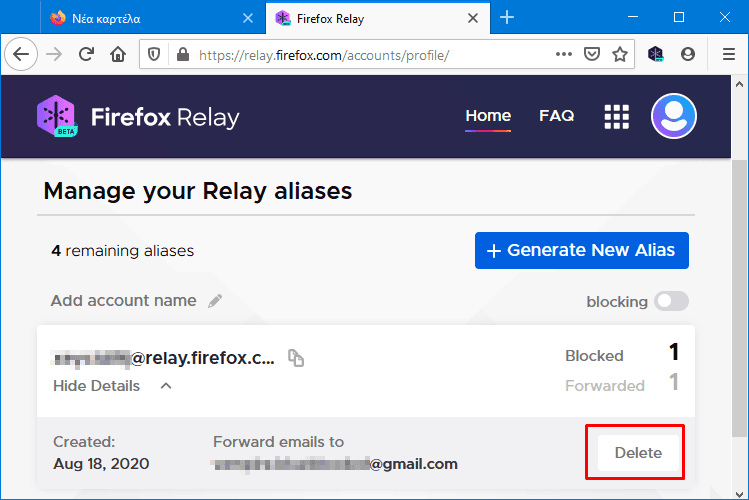This screenshot has width=749, height=500.
Task: Click the scrollbar down arrow
Action: point(739,493)
